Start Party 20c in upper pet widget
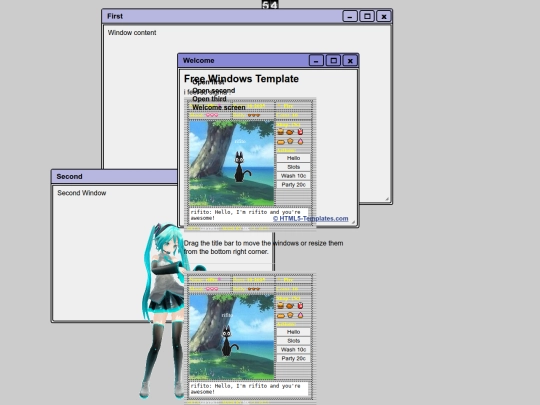Image resolution: width=540 pixels, height=405 pixels. point(293,185)
